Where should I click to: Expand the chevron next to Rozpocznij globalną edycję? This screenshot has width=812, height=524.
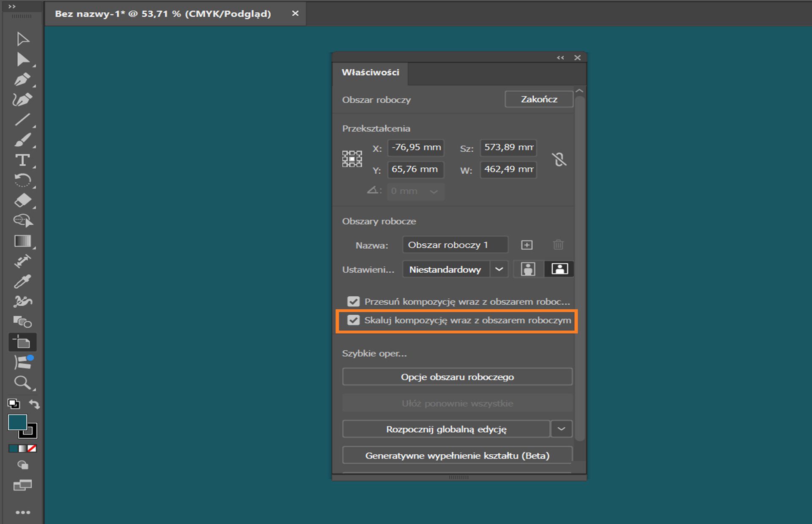click(562, 428)
